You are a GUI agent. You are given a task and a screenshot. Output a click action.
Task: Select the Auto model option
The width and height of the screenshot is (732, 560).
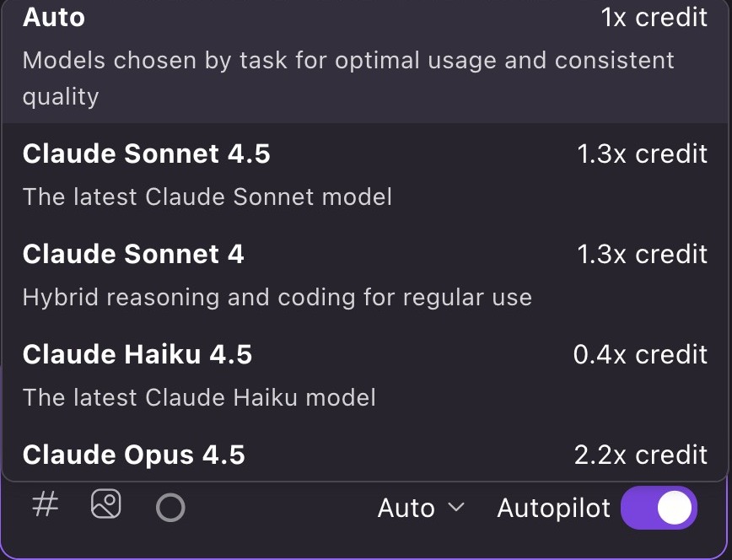[54, 17]
